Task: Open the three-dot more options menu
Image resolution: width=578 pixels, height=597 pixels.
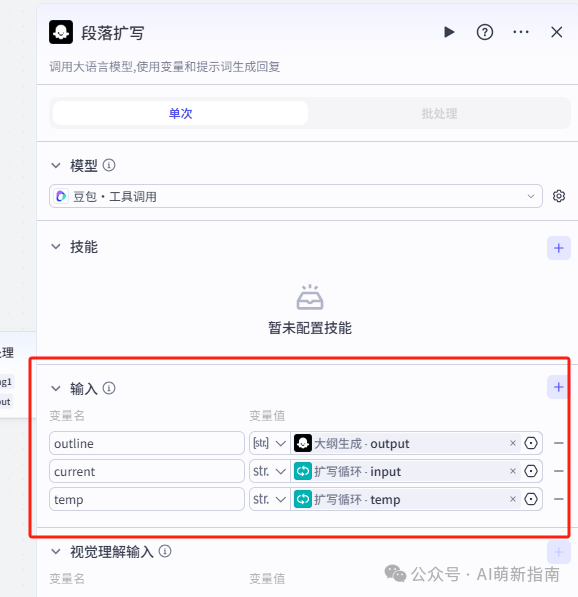Action: tap(521, 32)
